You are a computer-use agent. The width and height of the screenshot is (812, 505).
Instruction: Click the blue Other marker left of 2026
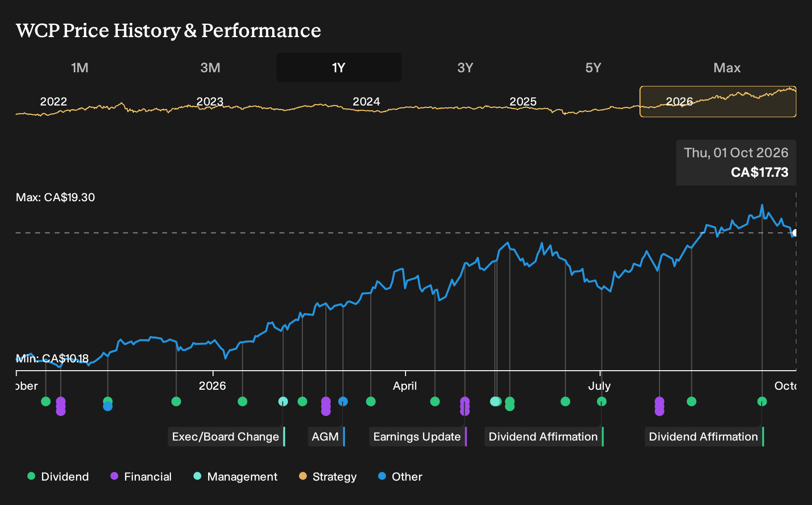(x=108, y=406)
